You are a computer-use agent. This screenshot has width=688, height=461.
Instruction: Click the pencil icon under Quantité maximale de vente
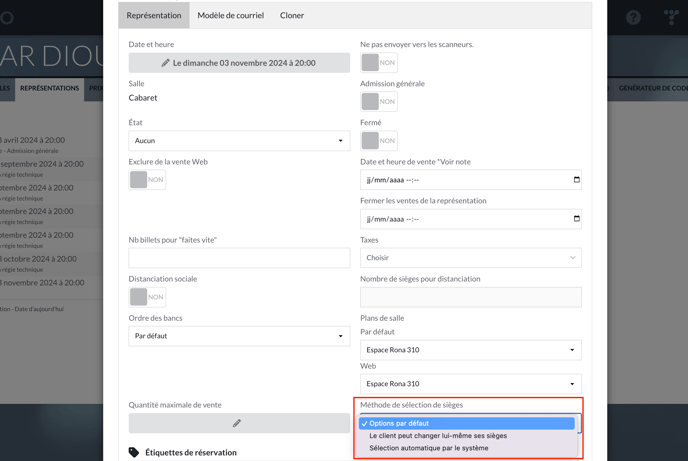click(237, 423)
